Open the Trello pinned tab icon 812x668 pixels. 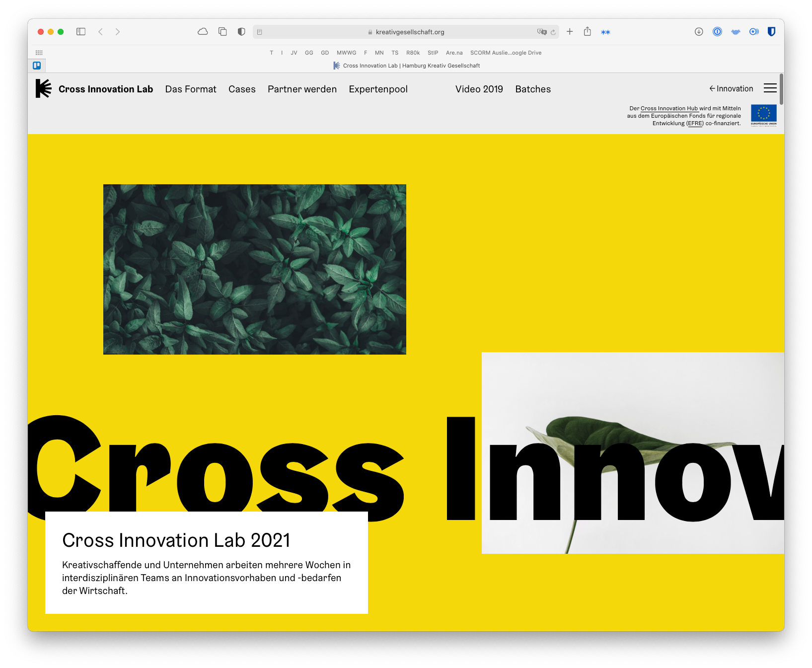pyautogui.click(x=37, y=65)
